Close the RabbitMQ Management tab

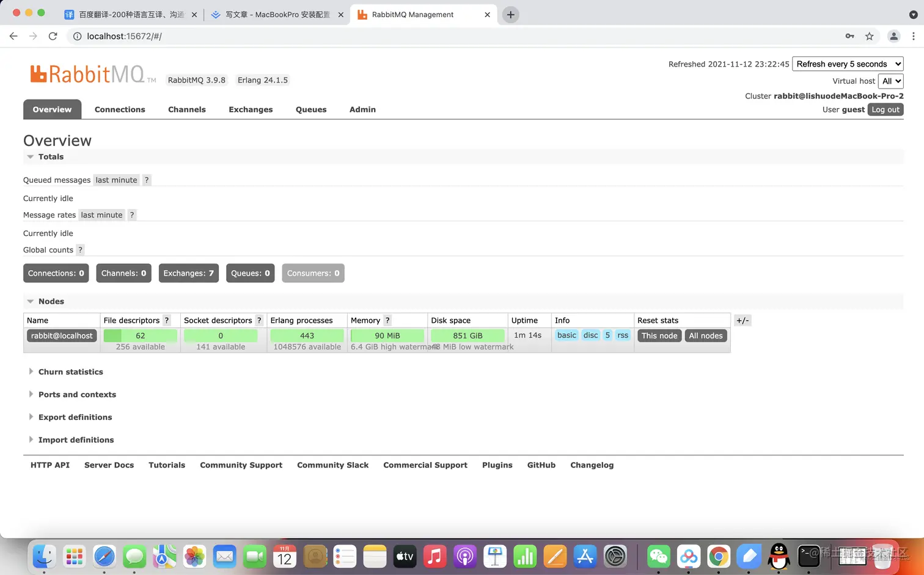487,15
